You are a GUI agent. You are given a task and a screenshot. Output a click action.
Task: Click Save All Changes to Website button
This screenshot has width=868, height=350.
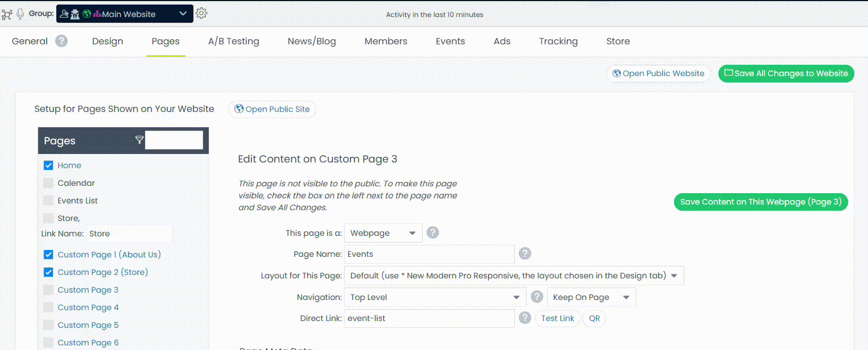tap(786, 73)
